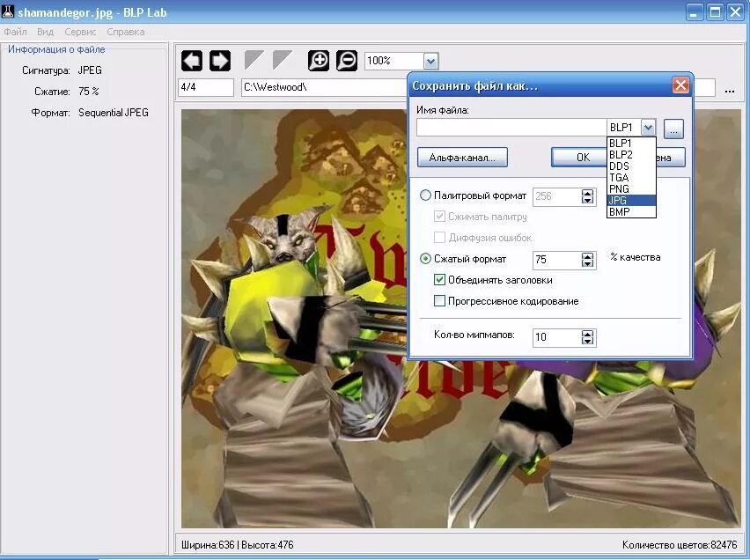Confirm saving with the OK button
This screenshot has height=560, width=750.
(579, 158)
